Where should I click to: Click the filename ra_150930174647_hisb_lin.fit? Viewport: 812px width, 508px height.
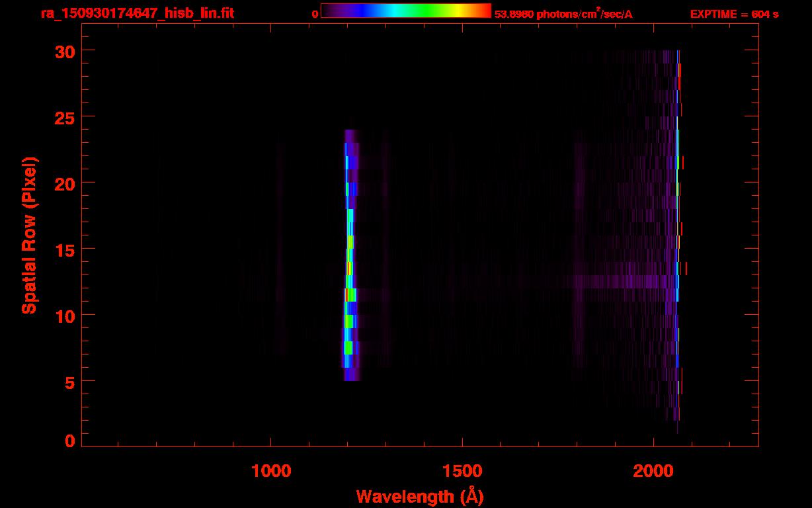(x=137, y=13)
